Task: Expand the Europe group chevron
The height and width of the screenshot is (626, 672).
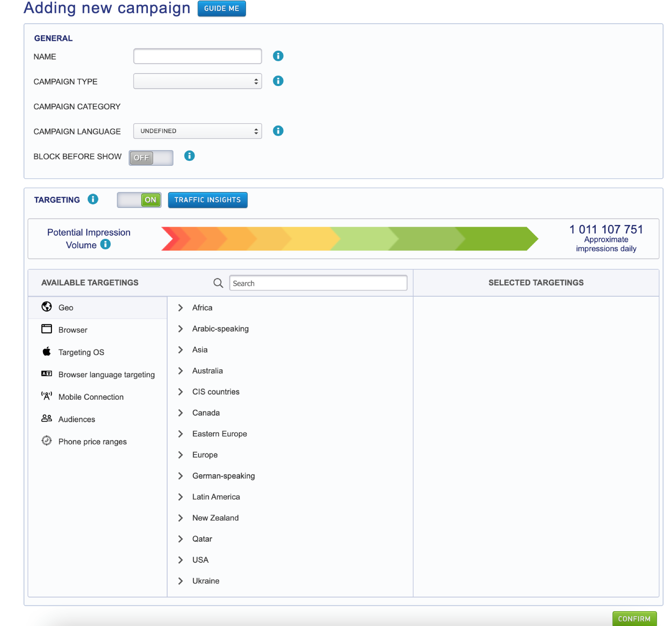Action: pos(181,455)
